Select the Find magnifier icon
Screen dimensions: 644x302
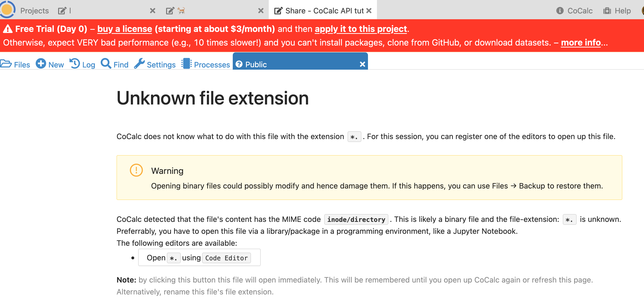pos(106,64)
